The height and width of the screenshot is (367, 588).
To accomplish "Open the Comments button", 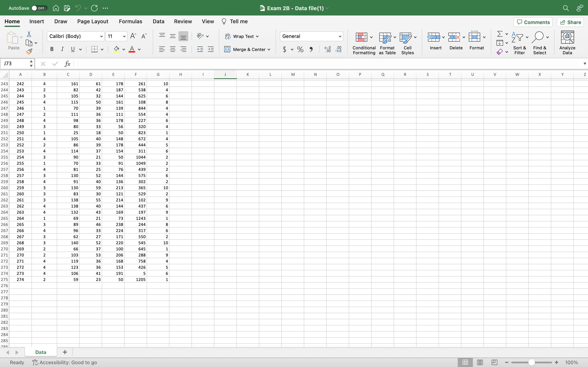I will (533, 22).
